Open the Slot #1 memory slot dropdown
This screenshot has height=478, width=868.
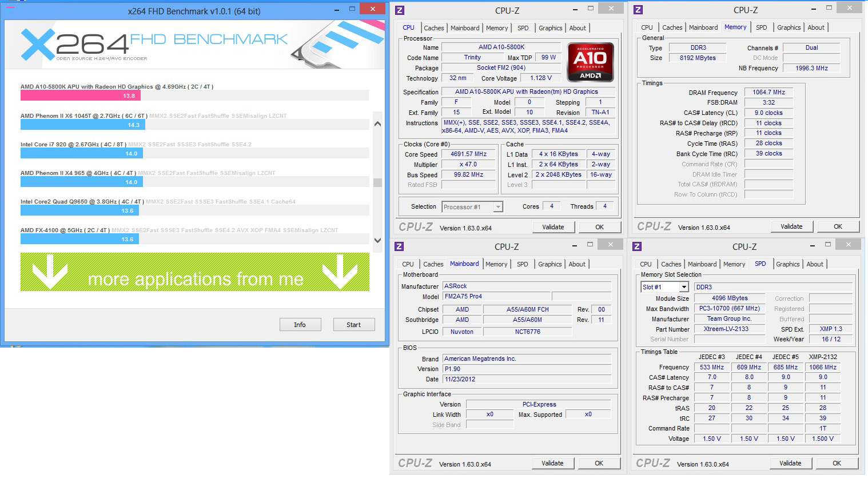point(664,287)
